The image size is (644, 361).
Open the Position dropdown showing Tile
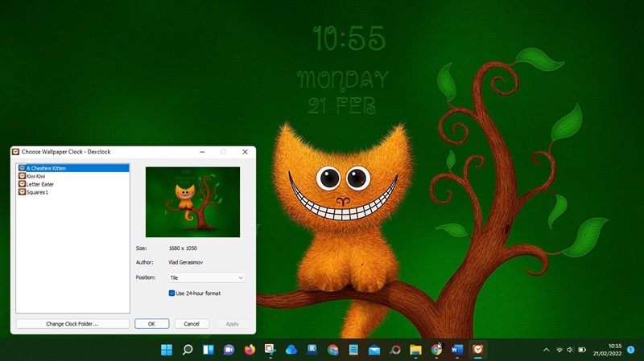click(207, 277)
